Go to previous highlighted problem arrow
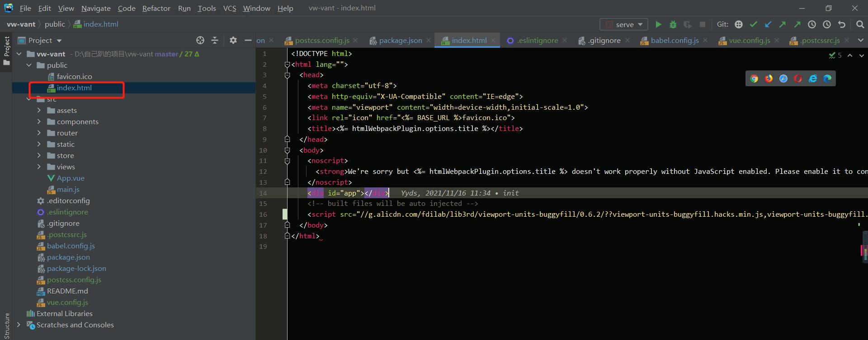The height and width of the screenshot is (340, 868). (x=850, y=55)
